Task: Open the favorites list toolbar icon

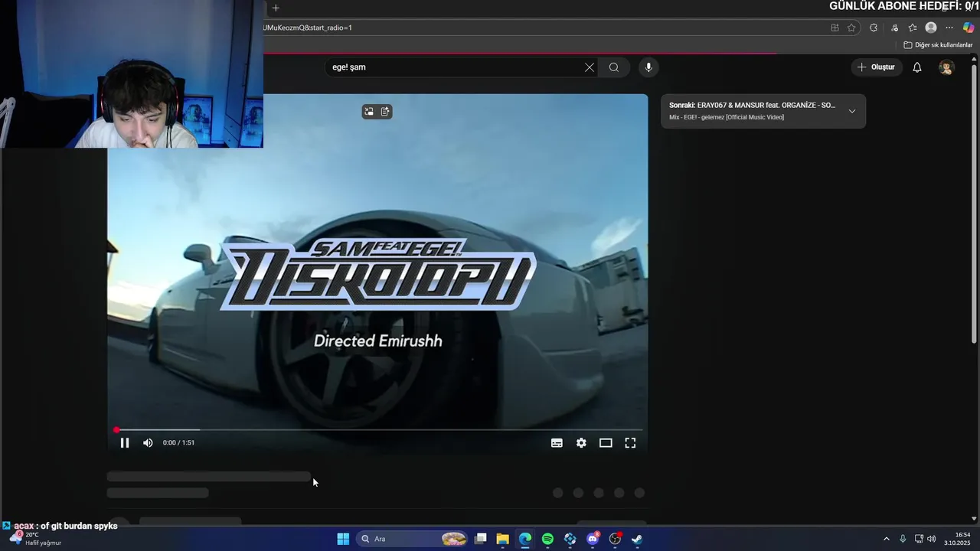Action: pyautogui.click(x=913, y=28)
